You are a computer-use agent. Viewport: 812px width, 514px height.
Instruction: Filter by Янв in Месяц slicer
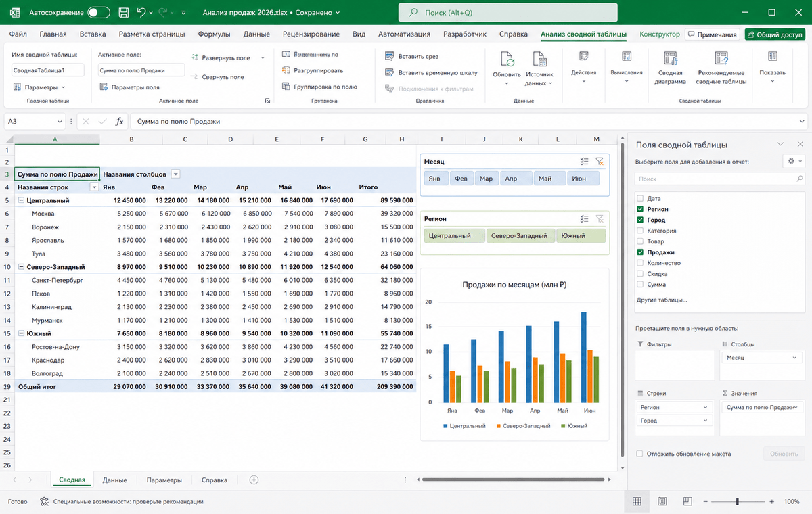coord(437,179)
